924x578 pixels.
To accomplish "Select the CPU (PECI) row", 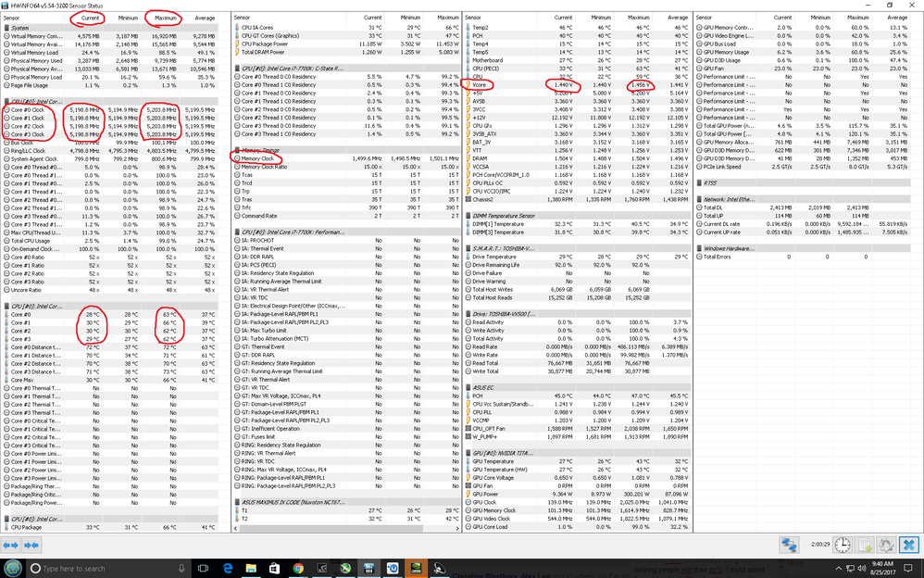I will (578, 69).
